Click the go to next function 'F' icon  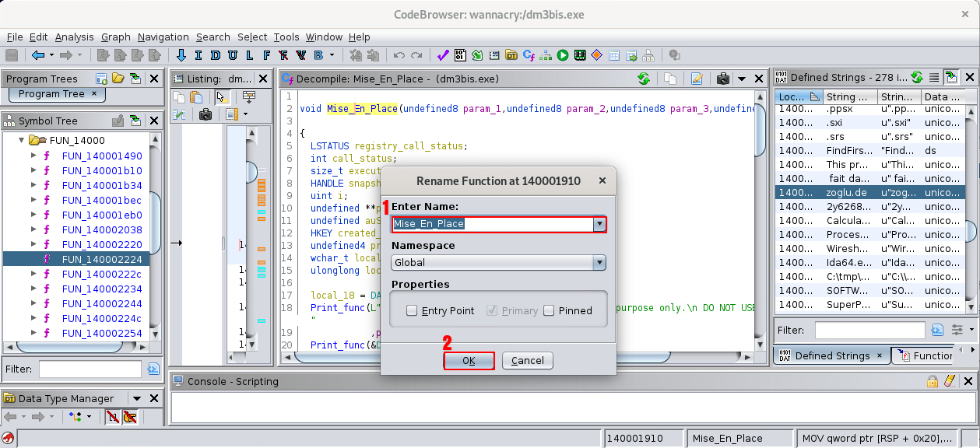266,55
